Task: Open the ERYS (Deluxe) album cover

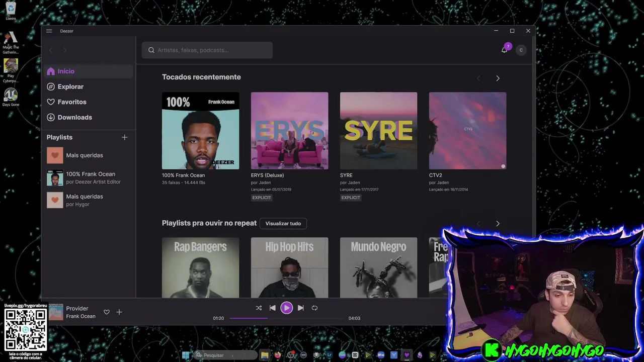Action: click(289, 131)
